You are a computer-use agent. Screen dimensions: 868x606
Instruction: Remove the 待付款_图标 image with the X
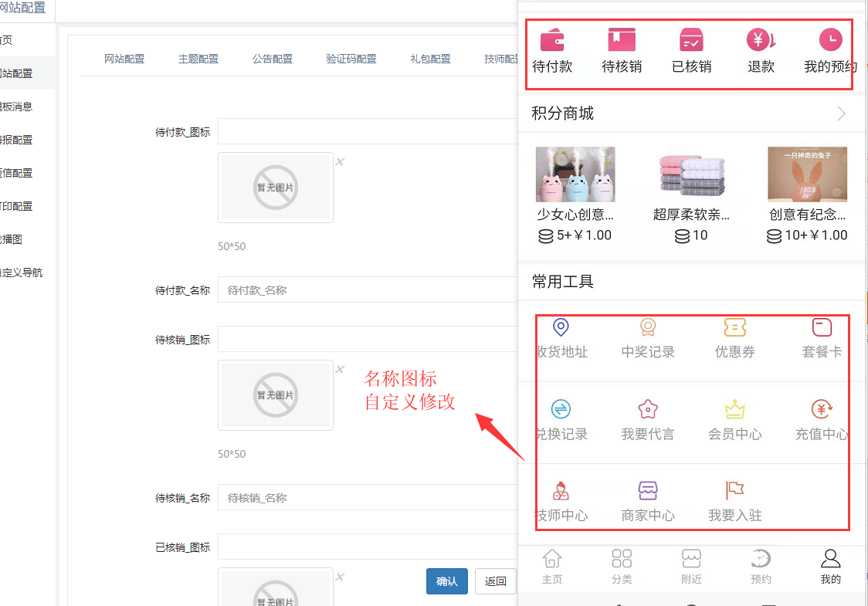tap(340, 161)
